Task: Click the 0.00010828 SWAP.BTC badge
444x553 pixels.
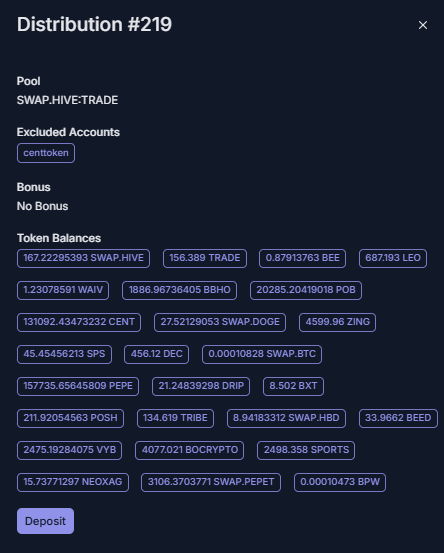Action: tap(262, 354)
